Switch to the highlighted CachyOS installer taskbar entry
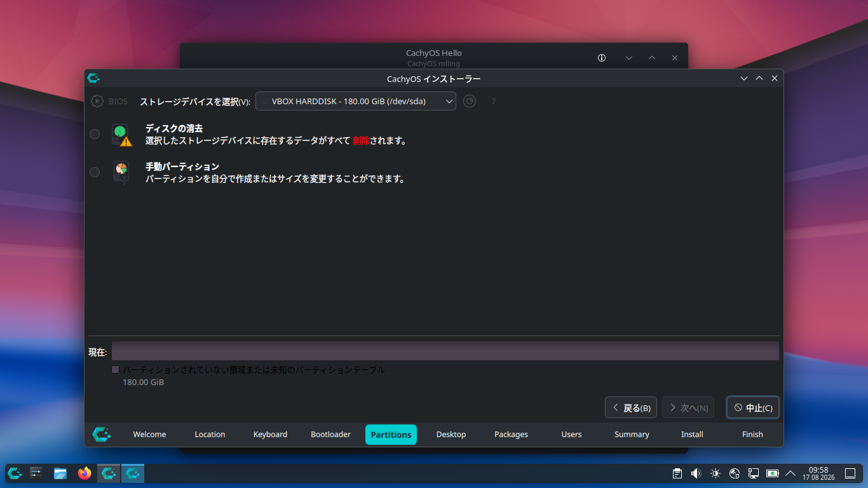Viewport: 868px width, 488px height. [133, 473]
